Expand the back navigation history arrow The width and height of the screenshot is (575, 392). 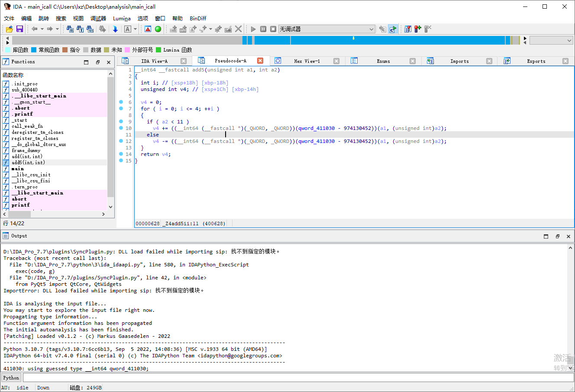coord(42,29)
